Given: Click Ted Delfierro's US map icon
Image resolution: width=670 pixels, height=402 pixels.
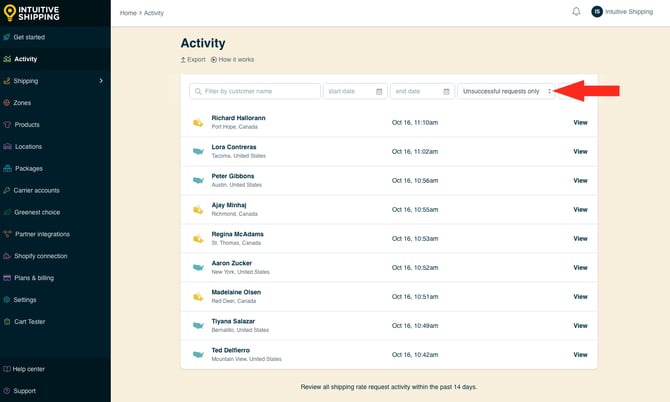Looking at the screenshot, I should point(198,355).
